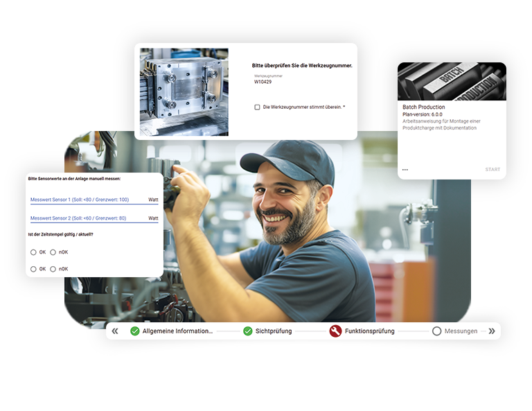
Task: Click Messwert Sensor 2 input field
Action: [94, 218]
